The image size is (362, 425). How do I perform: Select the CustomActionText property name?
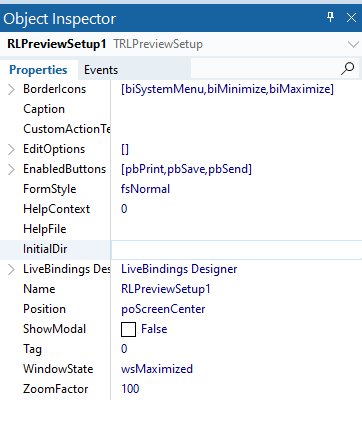click(x=67, y=129)
